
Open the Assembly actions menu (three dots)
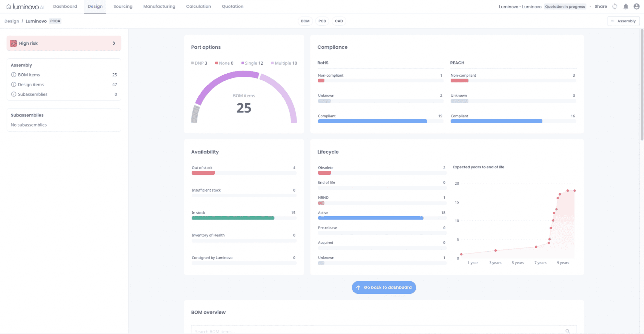point(613,21)
